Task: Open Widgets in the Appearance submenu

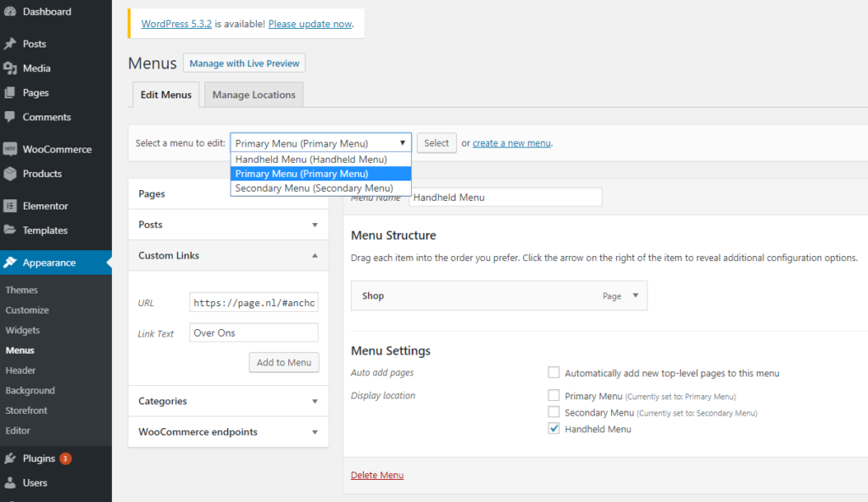Action: [23, 330]
